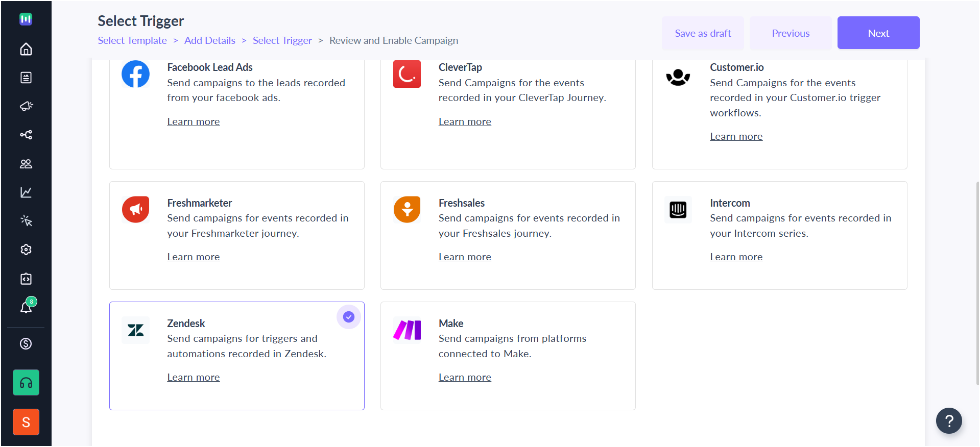Click the Facebook Lead Ads title
The image size is (980, 447).
tap(210, 67)
